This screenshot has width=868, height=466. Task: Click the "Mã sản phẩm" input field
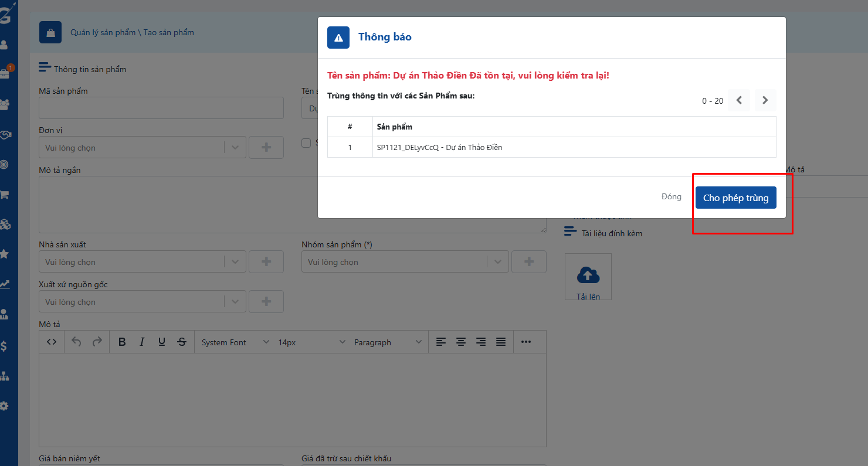[x=161, y=108]
